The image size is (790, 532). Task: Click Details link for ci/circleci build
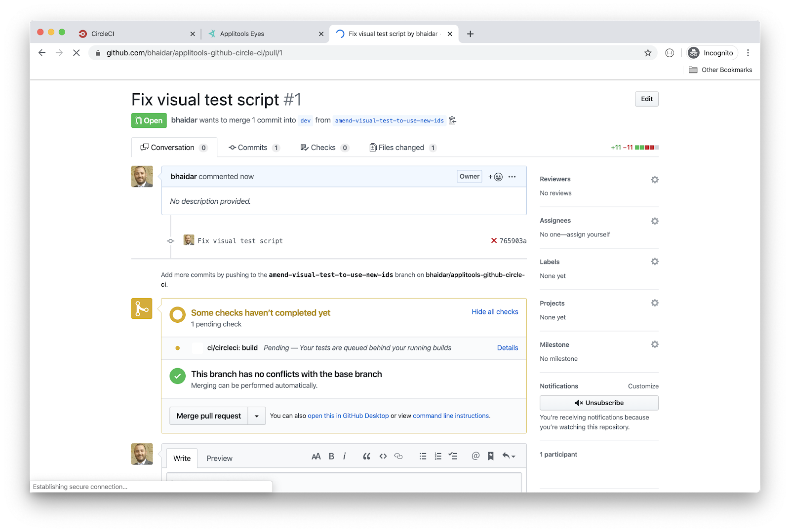508,348
